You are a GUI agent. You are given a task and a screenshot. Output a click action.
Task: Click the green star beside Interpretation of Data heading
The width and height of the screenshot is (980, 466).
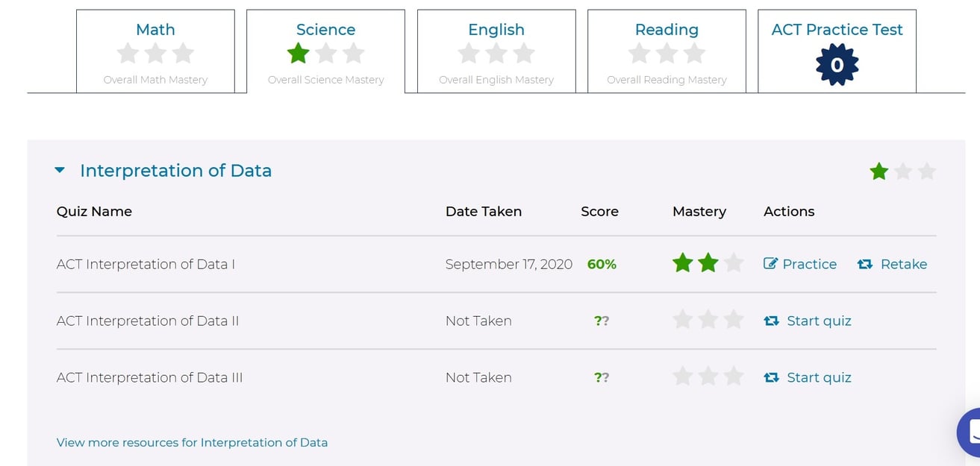(x=878, y=171)
